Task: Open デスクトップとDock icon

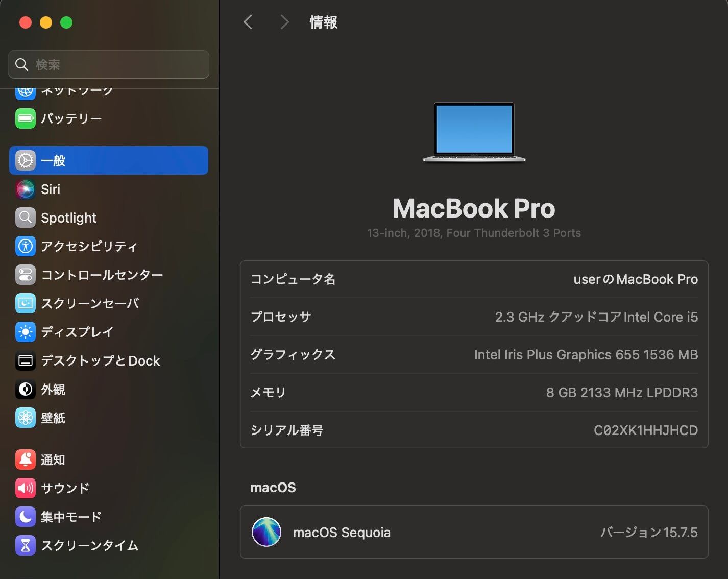Action: point(25,361)
